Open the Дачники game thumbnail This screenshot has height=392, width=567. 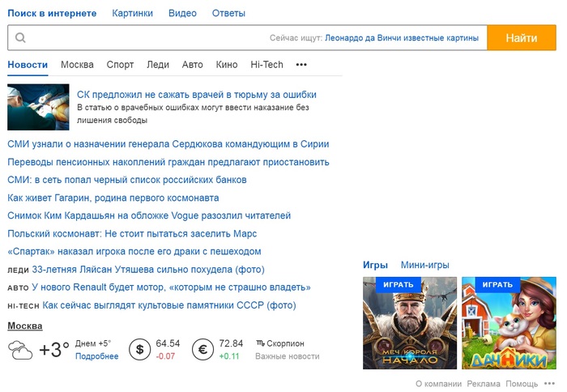pyautogui.click(x=509, y=323)
